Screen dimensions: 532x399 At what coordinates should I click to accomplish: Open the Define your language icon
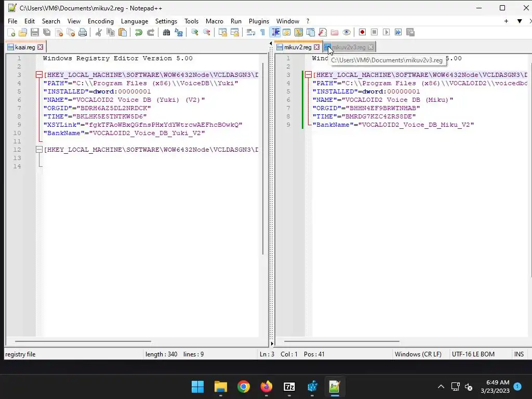[287, 32]
